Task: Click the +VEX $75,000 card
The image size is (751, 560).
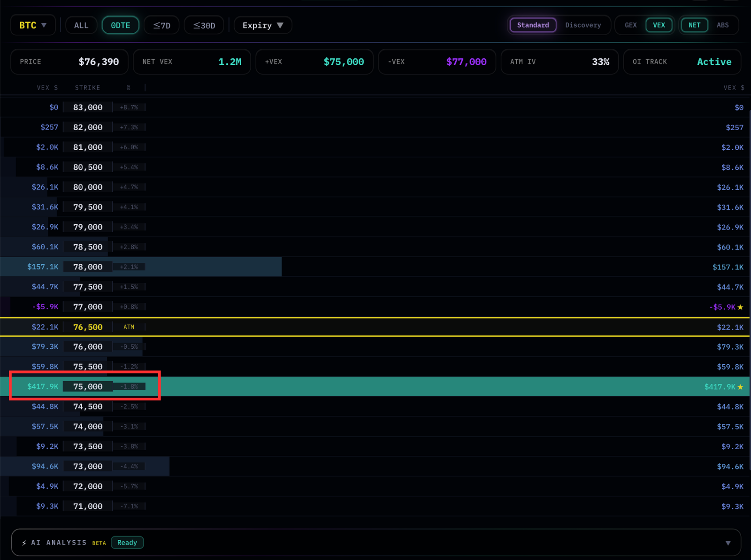Action: coord(314,61)
